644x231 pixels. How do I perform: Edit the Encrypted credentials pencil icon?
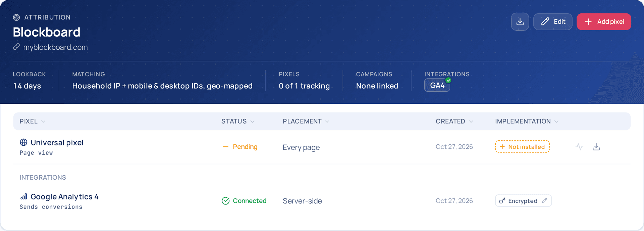tap(544, 200)
